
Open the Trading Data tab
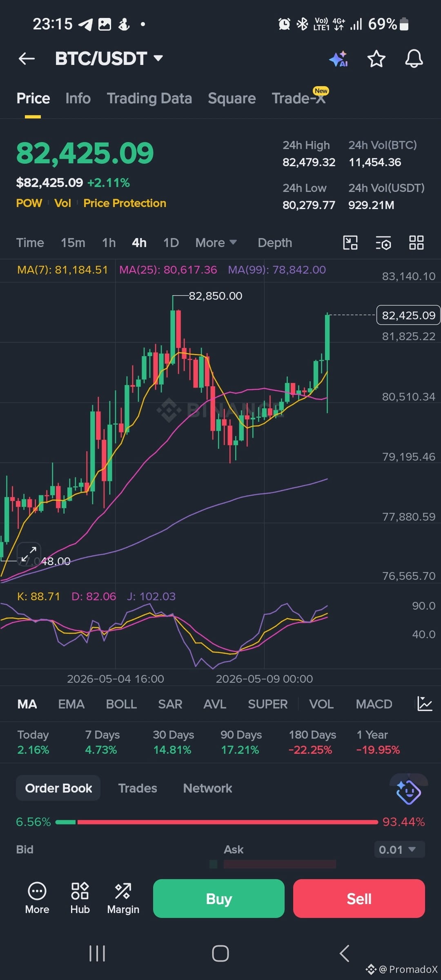[x=149, y=98]
